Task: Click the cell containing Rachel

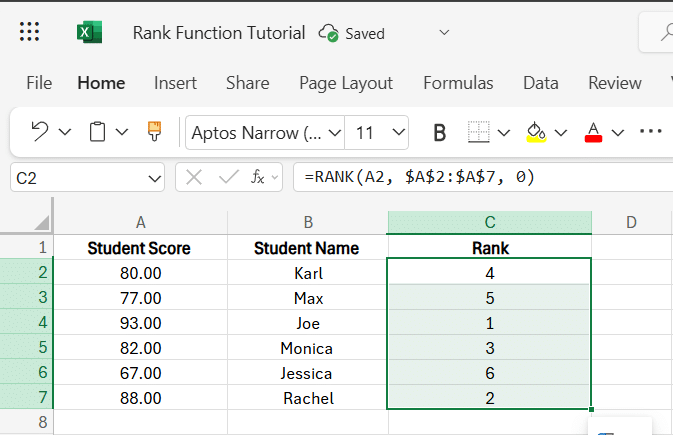Action: click(x=308, y=398)
